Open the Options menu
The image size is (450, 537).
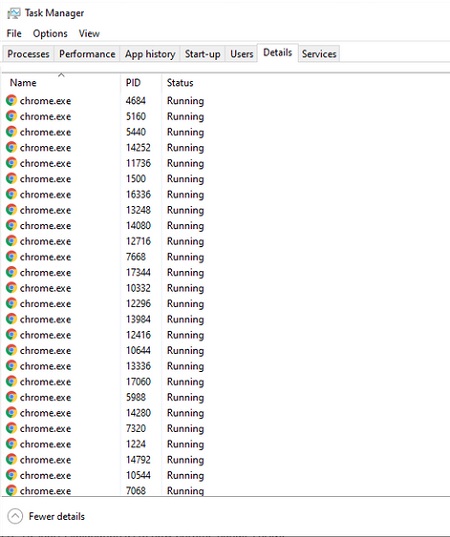click(50, 34)
